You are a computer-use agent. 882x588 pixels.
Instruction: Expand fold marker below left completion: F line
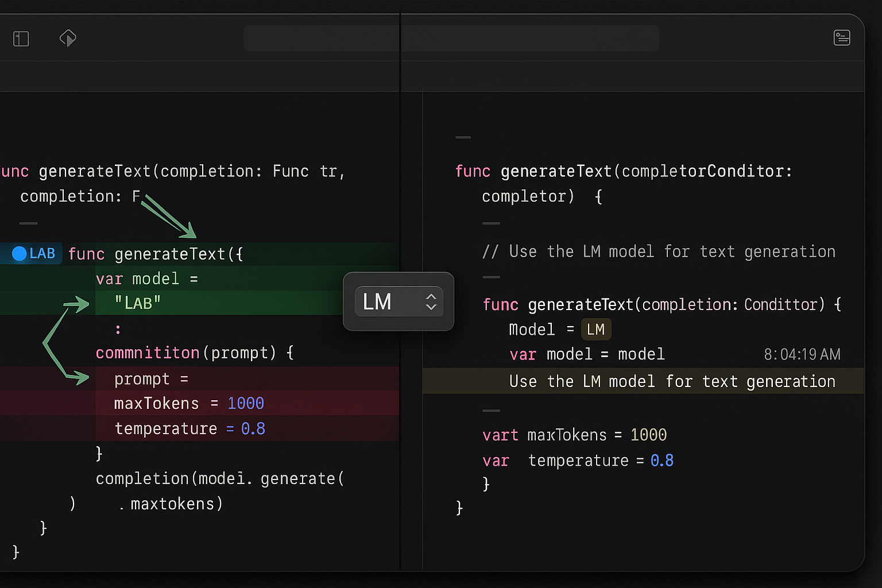point(28,223)
